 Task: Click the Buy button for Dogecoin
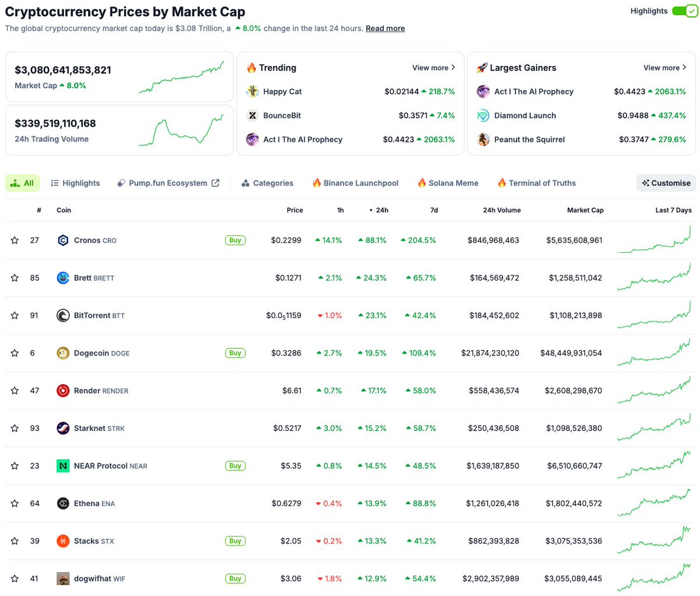(x=235, y=353)
